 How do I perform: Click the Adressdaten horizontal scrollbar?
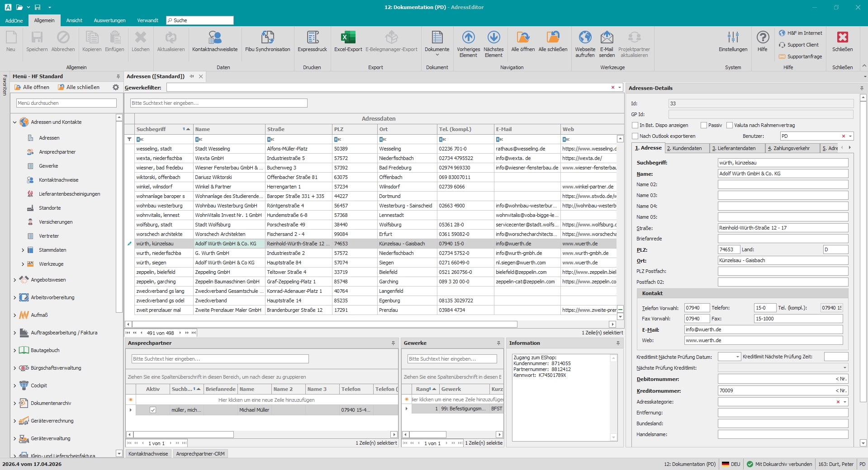(x=325, y=324)
